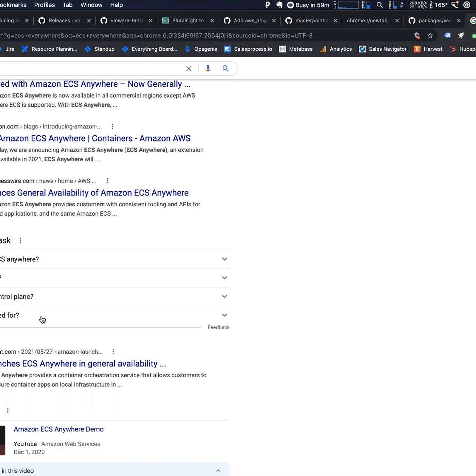This screenshot has height=476, width=476.
Task: Clear the search box with X icon
Action: 189,69
